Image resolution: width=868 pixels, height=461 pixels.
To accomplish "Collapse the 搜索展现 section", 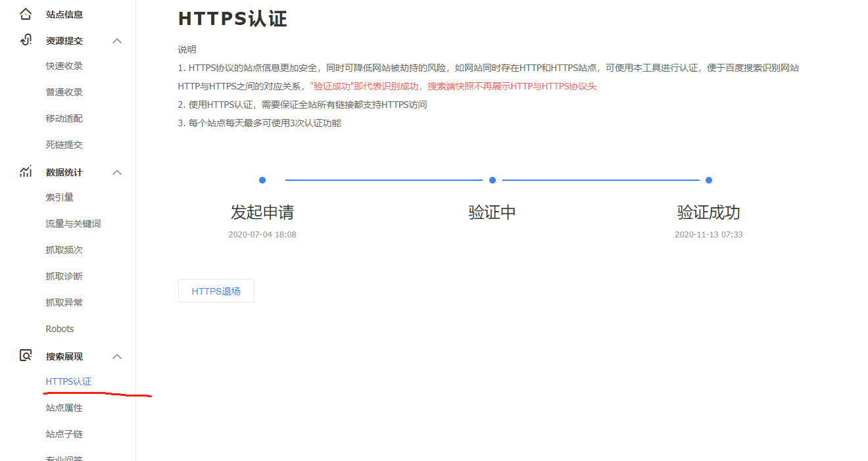I will (117, 356).
